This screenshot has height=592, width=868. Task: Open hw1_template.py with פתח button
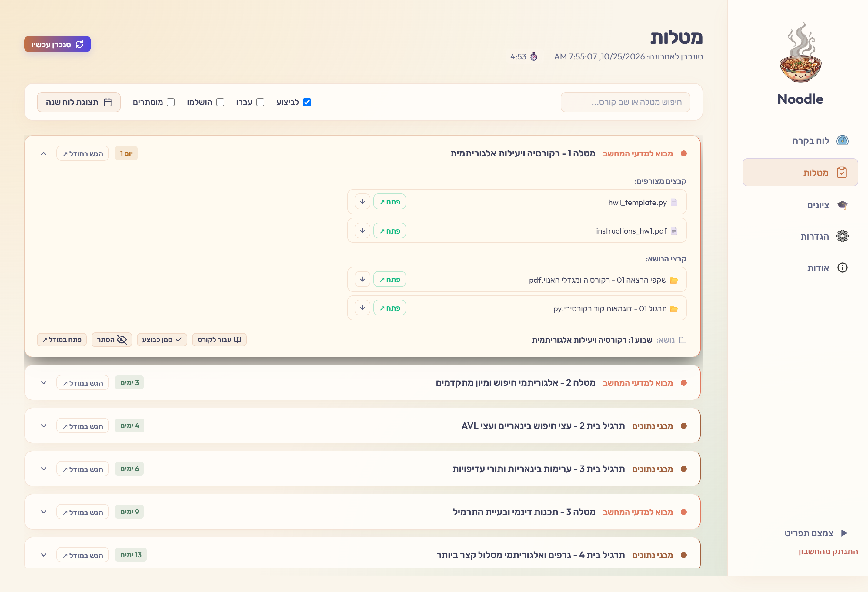tap(389, 202)
